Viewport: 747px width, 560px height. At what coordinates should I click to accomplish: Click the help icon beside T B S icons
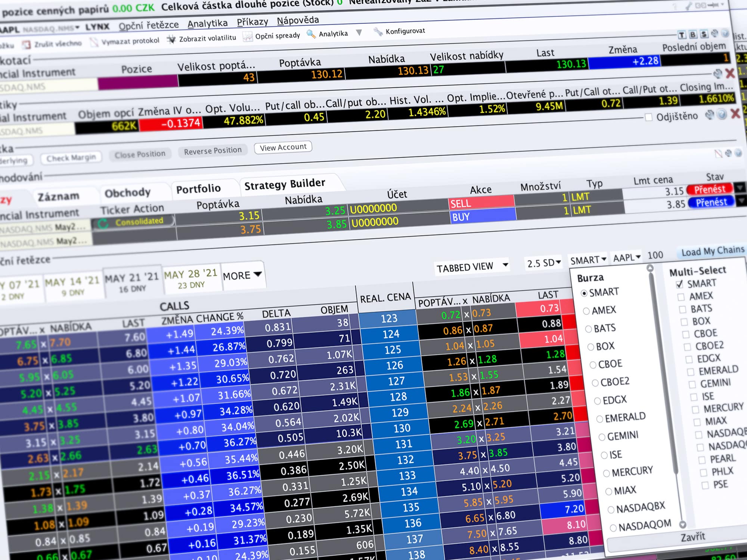click(725, 33)
